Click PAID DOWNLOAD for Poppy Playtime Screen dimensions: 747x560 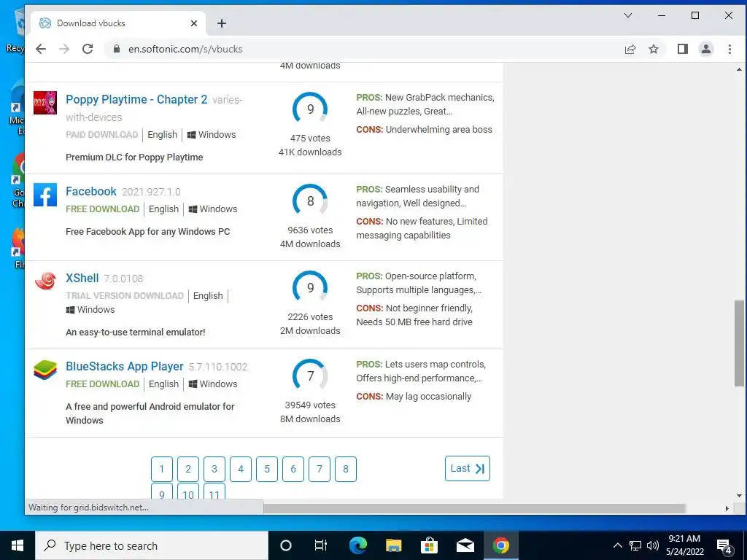tap(102, 135)
